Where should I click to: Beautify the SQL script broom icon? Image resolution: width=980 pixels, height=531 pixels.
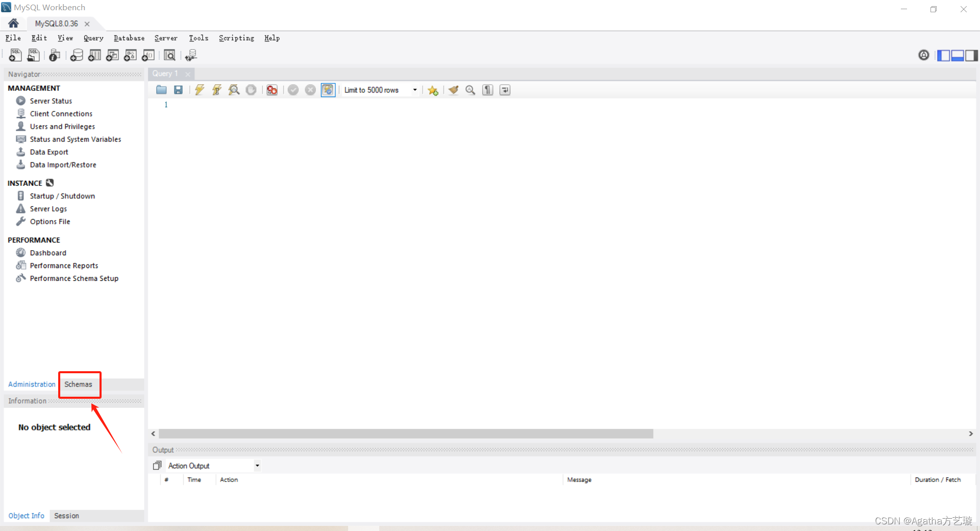click(x=453, y=90)
